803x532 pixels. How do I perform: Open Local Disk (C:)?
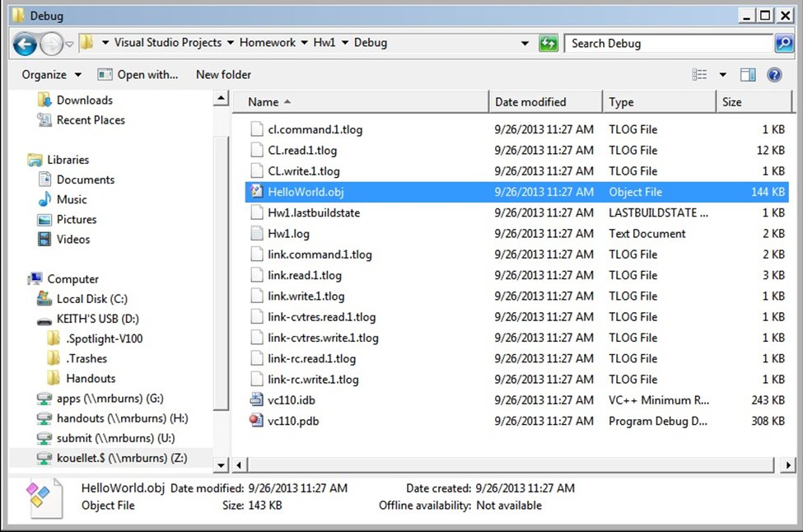point(82,299)
